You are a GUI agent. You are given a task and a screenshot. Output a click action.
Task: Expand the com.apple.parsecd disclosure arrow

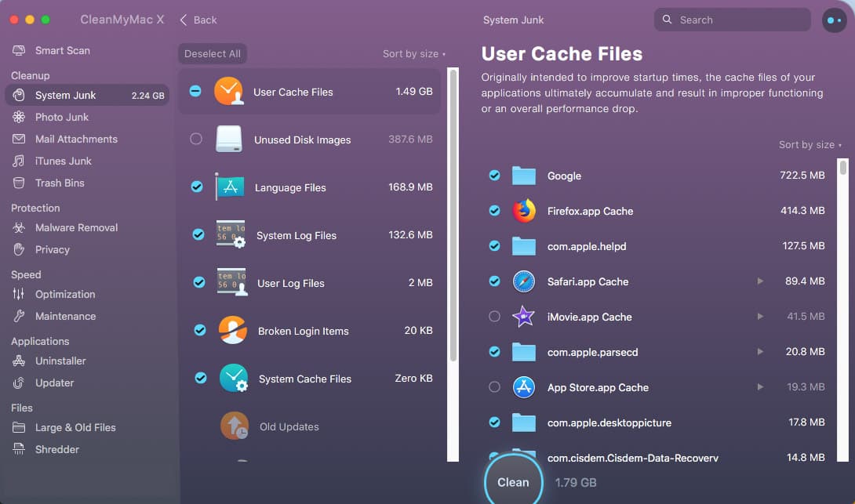pyautogui.click(x=759, y=351)
